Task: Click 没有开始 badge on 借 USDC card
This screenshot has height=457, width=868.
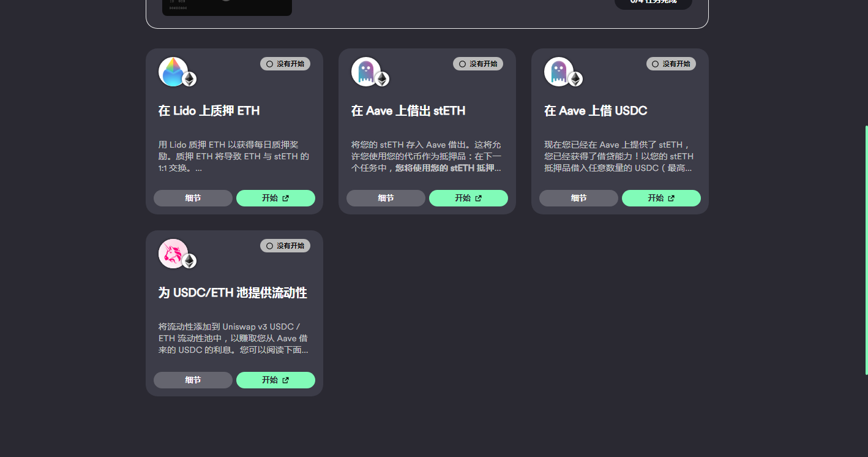Action: click(x=671, y=64)
